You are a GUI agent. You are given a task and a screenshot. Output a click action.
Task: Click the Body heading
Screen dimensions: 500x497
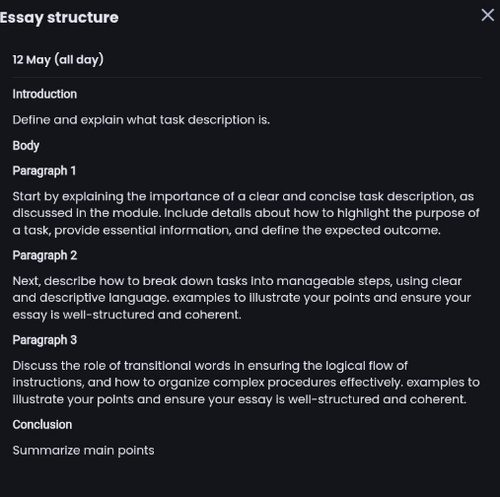pyautogui.click(x=26, y=146)
